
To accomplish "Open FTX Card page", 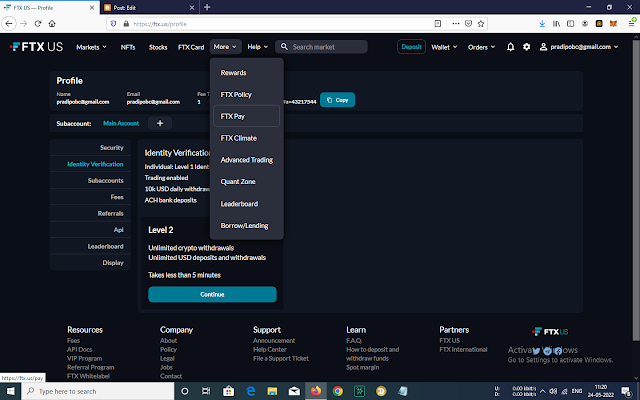I will (191, 47).
